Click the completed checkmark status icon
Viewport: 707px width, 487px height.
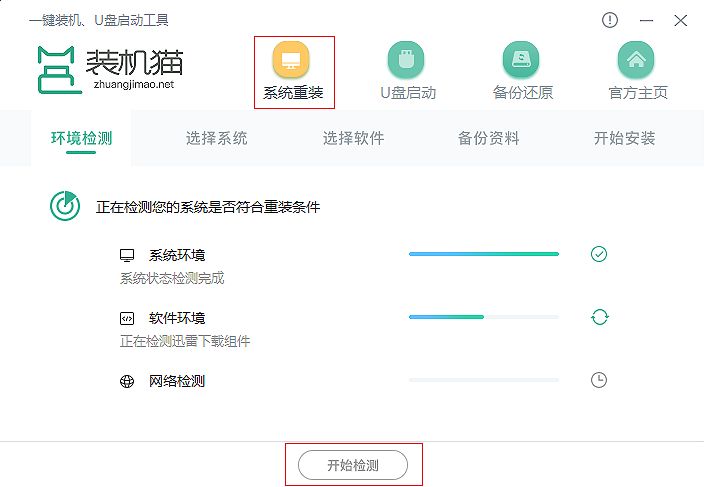[x=599, y=254]
